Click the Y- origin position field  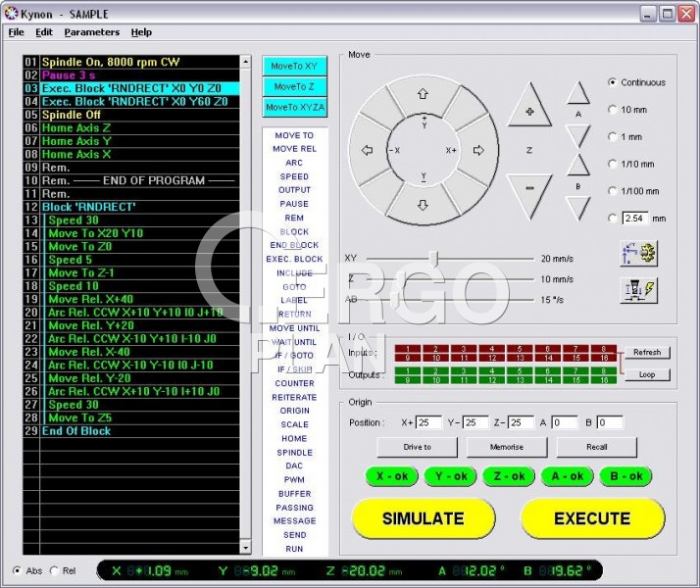[475, 422]
